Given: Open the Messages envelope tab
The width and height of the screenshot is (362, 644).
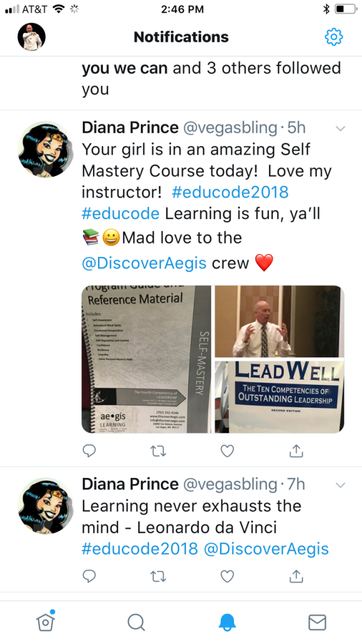Looking at the screenshot, I should pyautogui.click(x=317, y=622).
